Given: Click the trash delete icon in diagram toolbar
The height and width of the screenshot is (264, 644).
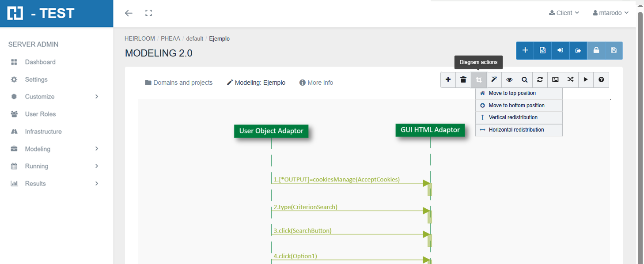Looking at the screenshot, I should [463, 80].
